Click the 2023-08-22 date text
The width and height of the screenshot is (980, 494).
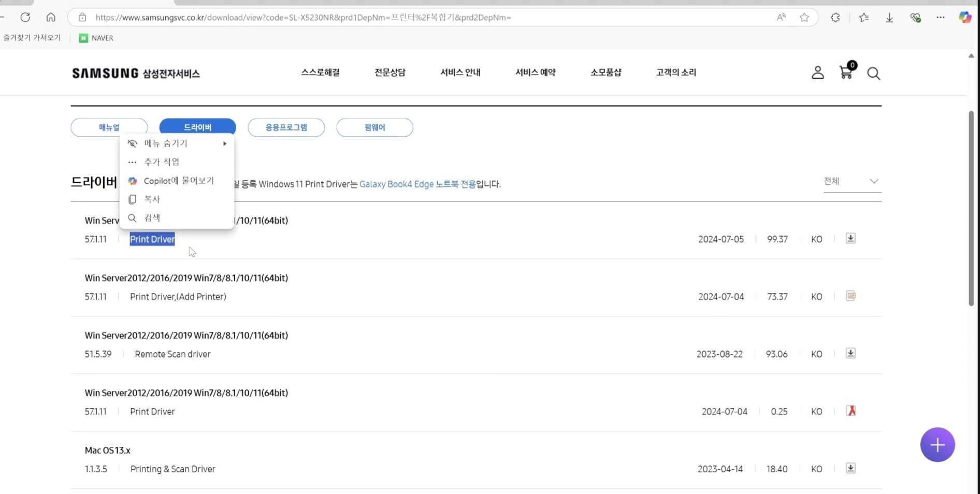(719, 354)
